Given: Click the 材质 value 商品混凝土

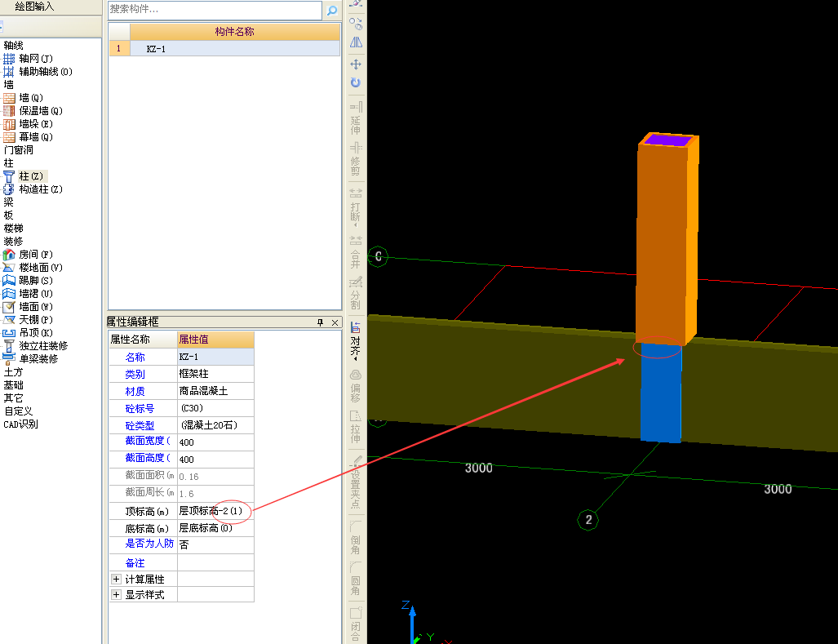Looking at the screenshot, I should [215, 391].
